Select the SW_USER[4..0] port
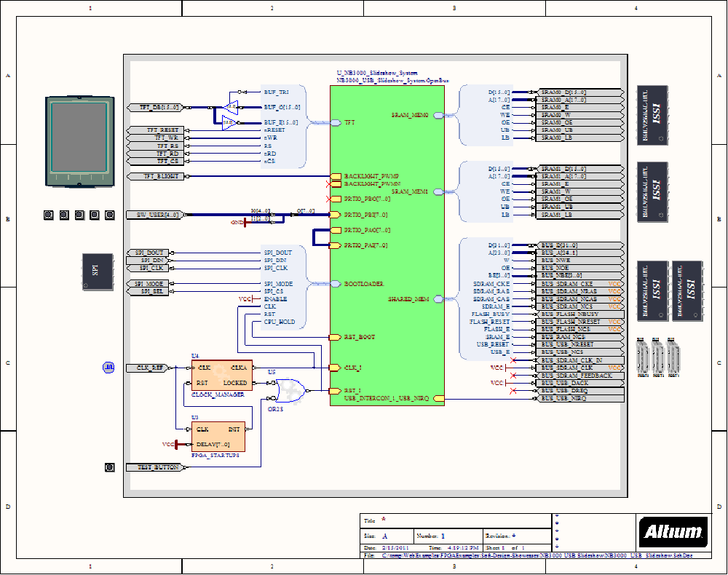728x575 pixels. point(155,215)
